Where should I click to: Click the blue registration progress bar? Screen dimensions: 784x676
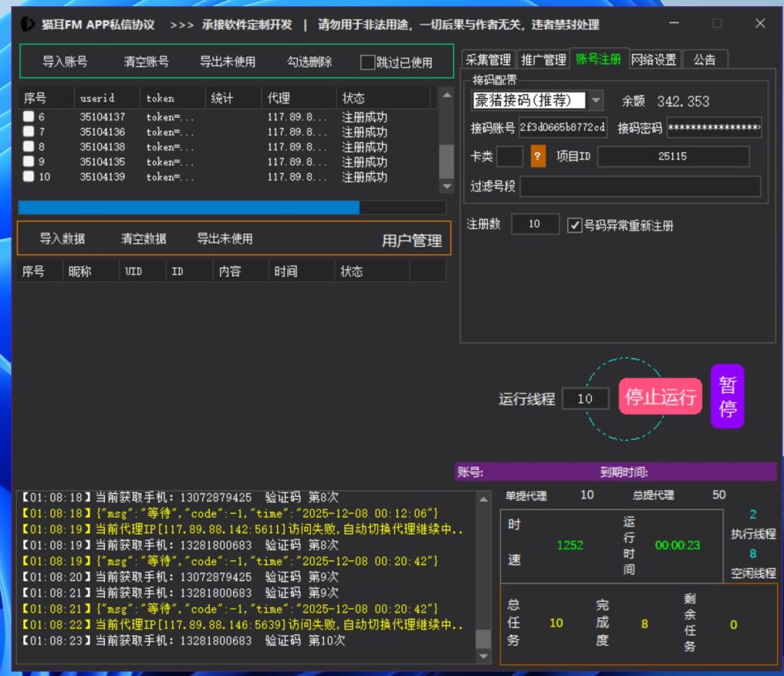click(x=231, y=207)
